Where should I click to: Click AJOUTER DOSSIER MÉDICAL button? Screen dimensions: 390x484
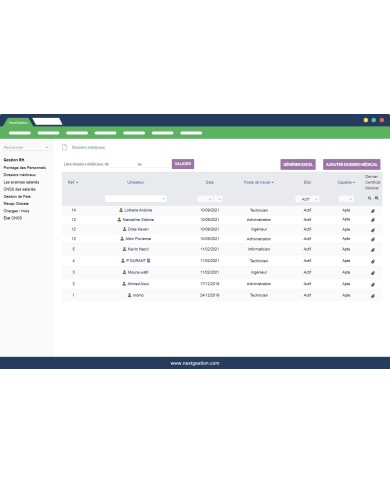pos(352,164)
